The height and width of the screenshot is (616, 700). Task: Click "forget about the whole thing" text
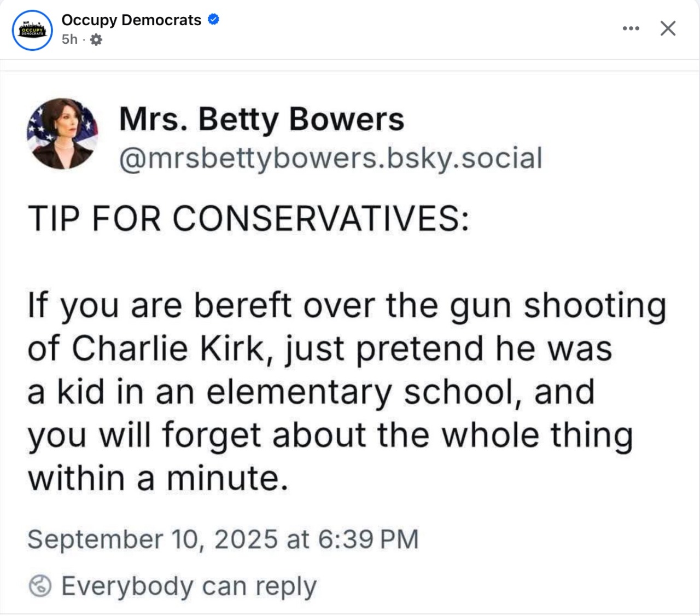tap(398, 435)
